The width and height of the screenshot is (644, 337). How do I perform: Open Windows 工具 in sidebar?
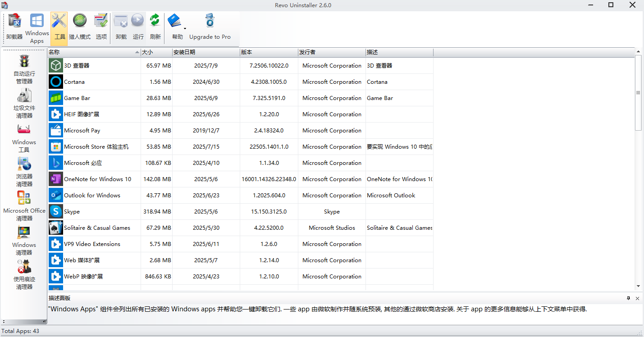(24, 137)
